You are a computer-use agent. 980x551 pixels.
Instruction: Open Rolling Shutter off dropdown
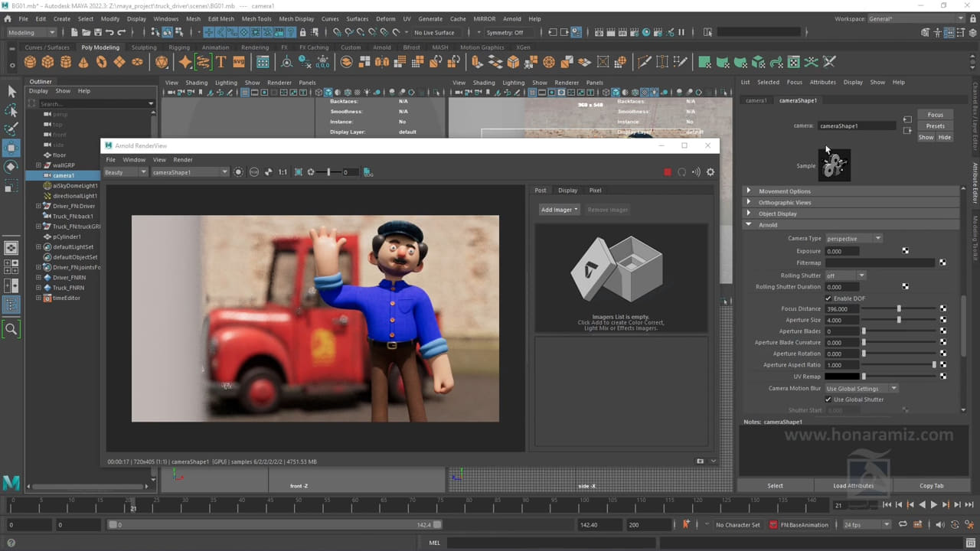[845, 275]
